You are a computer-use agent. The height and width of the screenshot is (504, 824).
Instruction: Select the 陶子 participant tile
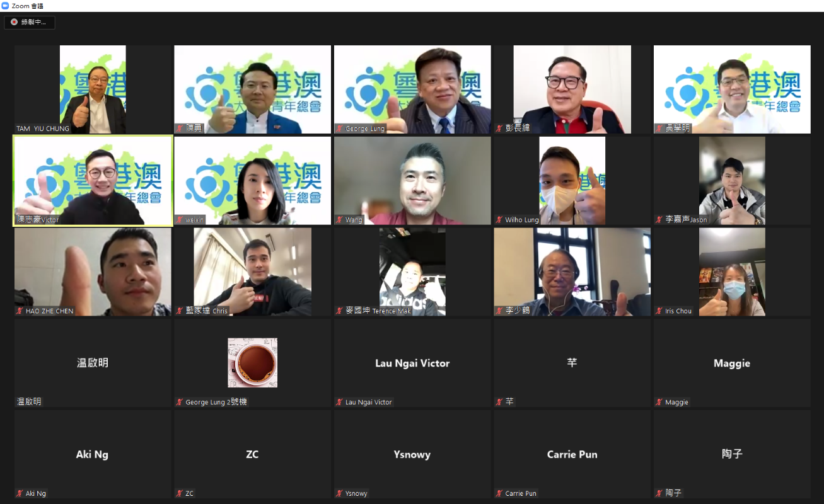click(x=732, y=454)
